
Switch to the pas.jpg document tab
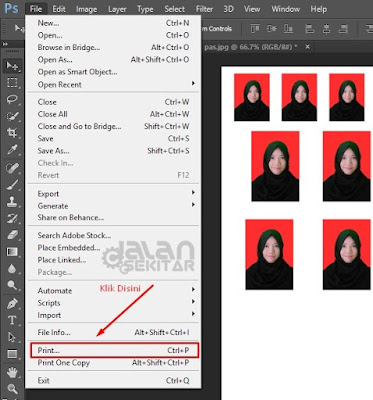(x=251, y=47)
